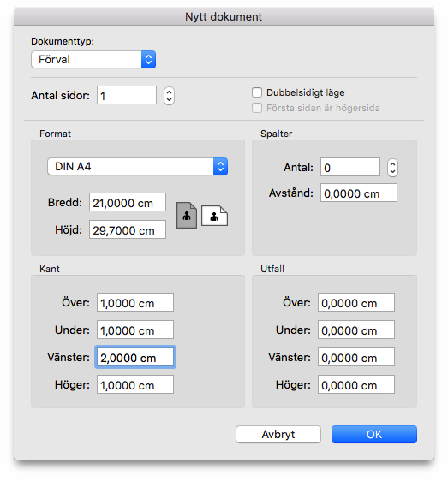Viewport: 448px width, 481px height.
Task: Select the Kant Under margin field
Action: tap(135, 330)
